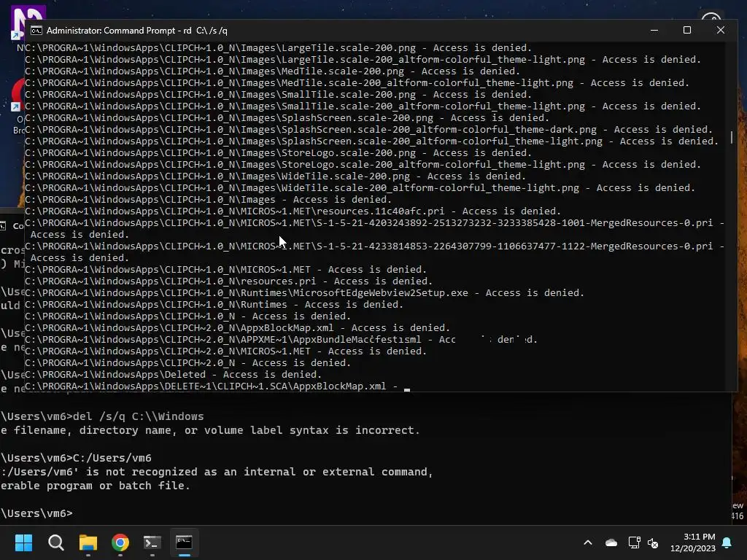The image size is (747, 560).
Task: Expand the hidden system tray icons
Action: (x=588, y=542)
